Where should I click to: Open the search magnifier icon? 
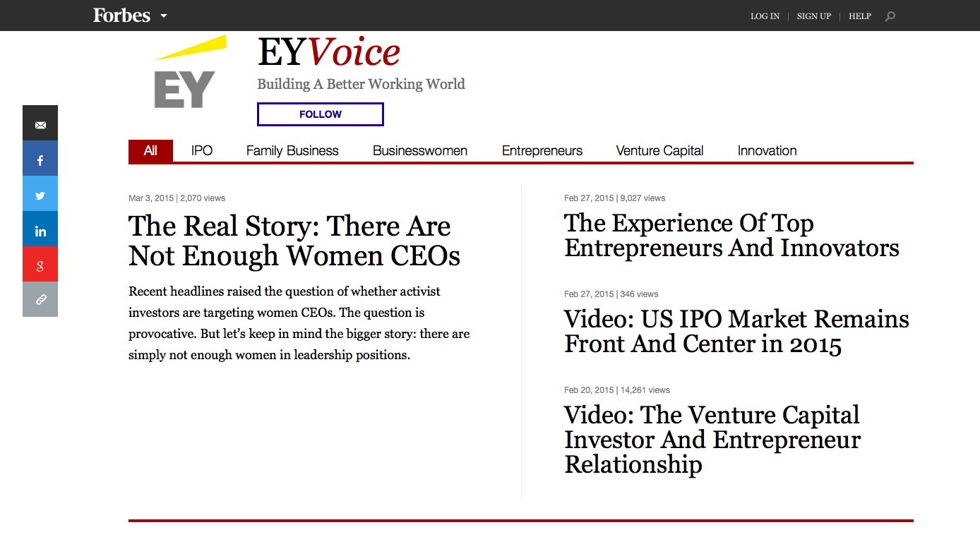tap(890, 16)
